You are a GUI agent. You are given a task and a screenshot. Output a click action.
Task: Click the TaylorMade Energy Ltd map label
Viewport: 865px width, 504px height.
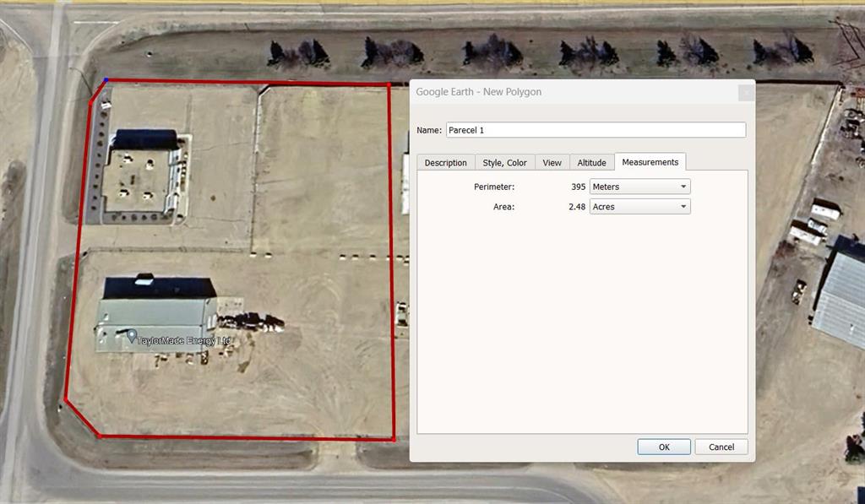(184, 340)
